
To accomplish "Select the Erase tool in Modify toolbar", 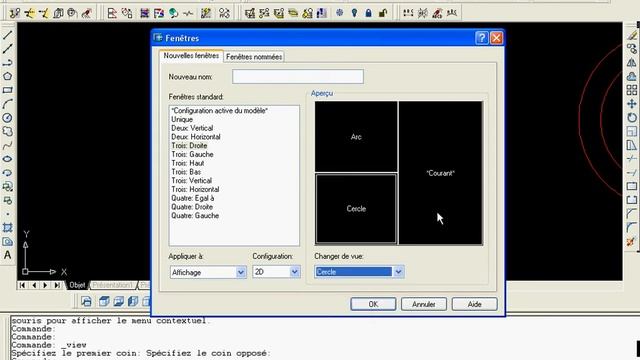I will coord(632,36).
